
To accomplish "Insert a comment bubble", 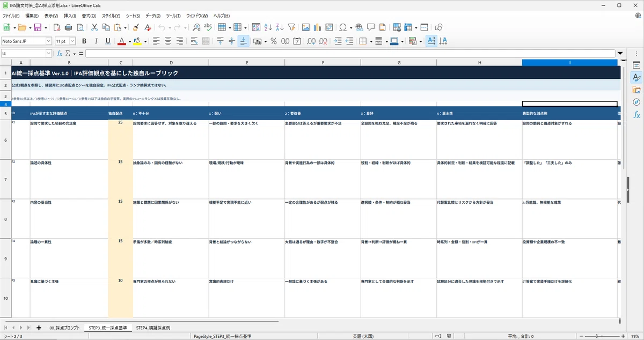I will (x=370, y=27).
